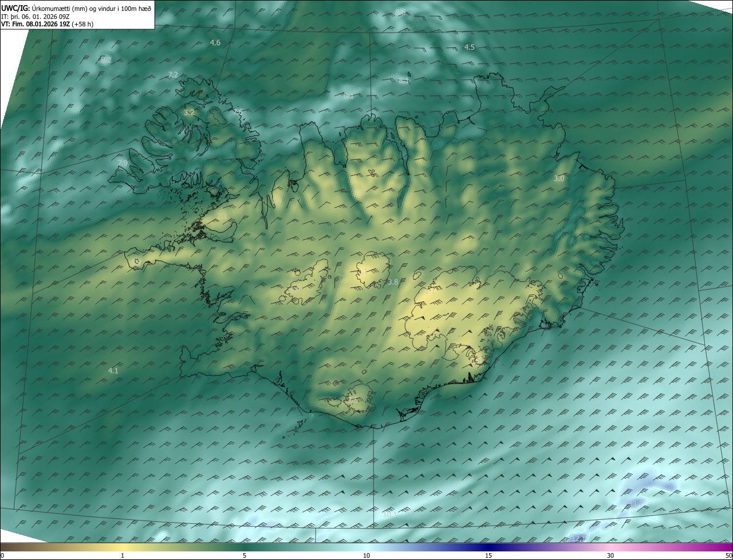Click the 7.9 value label

click(123, 163)
